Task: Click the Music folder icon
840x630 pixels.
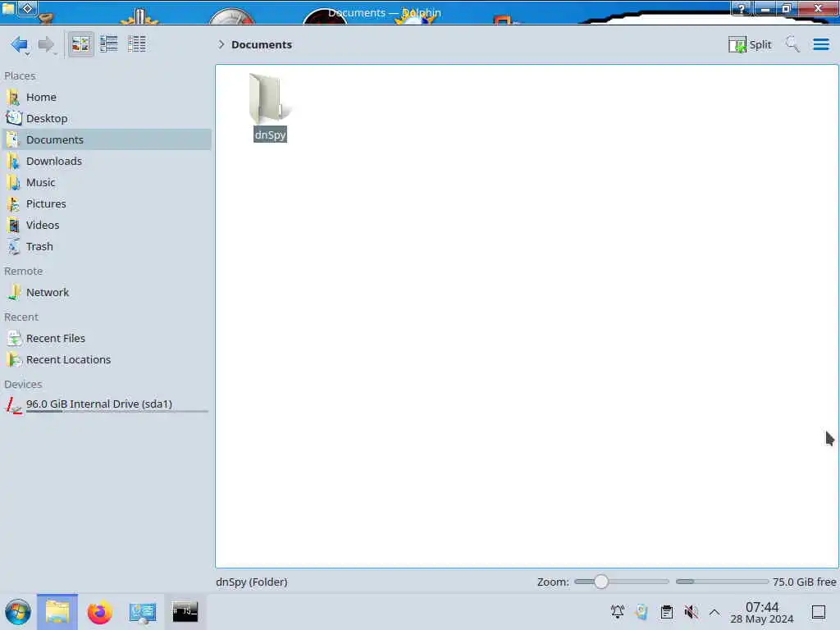Action: point(14,182)
